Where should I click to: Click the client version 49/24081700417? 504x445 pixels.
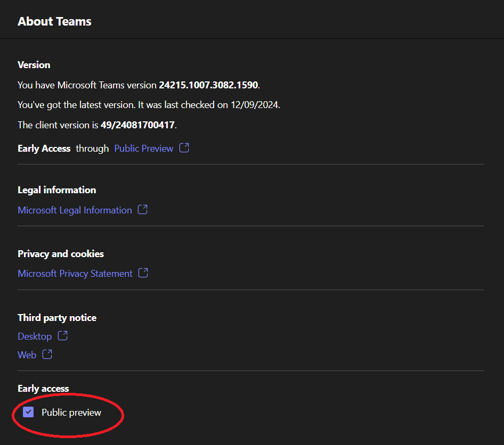click(137, 125)
